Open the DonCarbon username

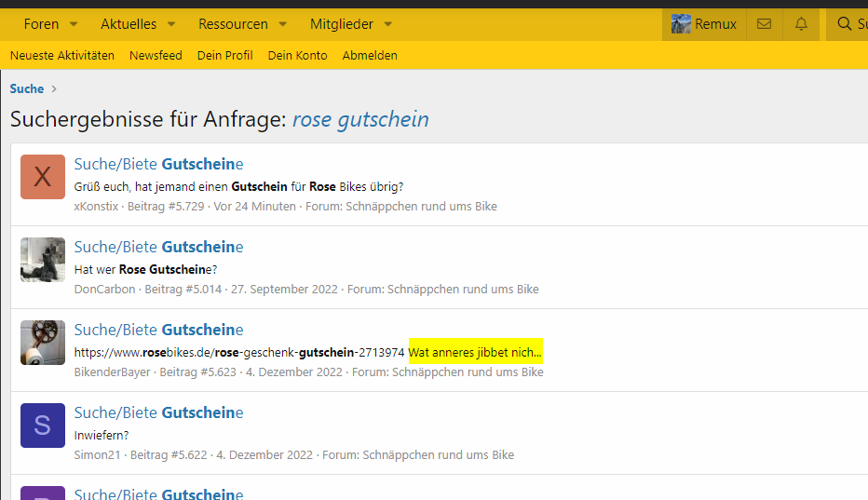(x=104, y=289)
